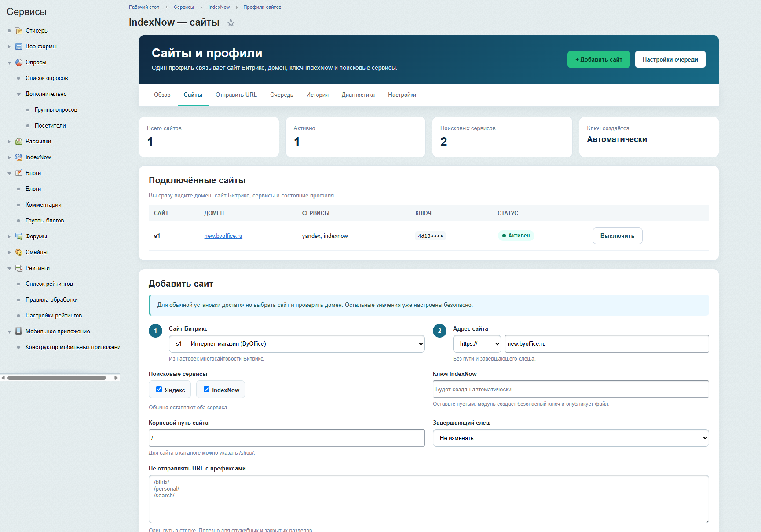Open the Завершающий слеш dropdown
The width and height of the screenshot is (761, 532).
(571, 438)
